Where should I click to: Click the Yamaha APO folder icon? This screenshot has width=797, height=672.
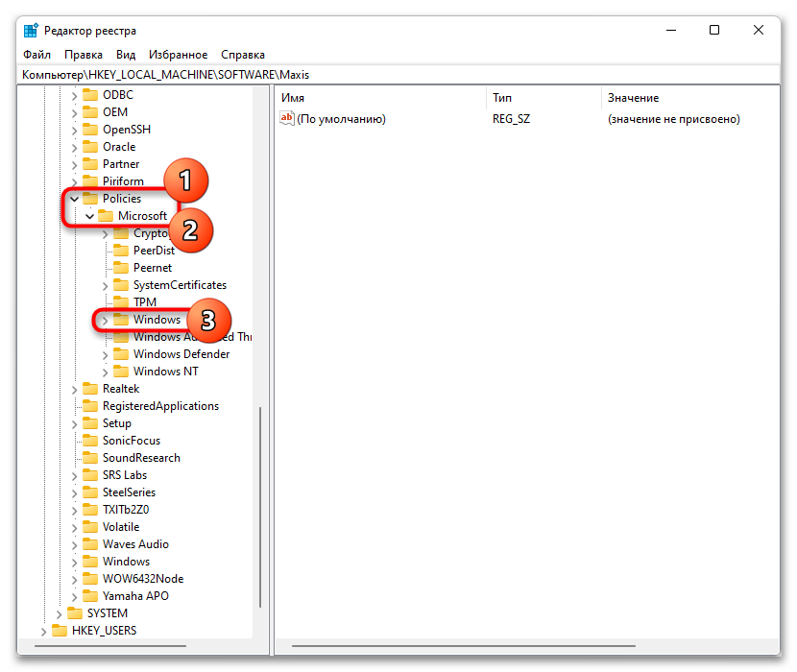[90, 596]
